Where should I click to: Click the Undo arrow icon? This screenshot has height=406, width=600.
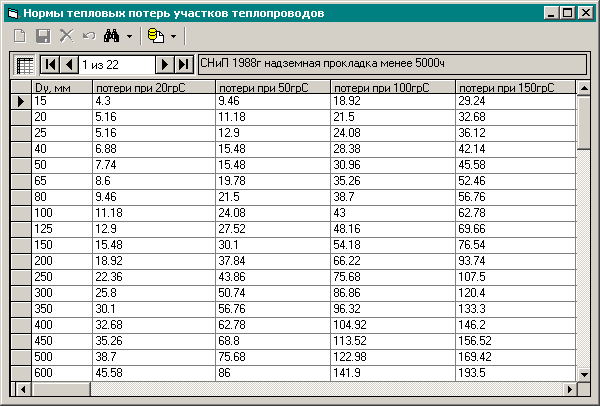pyautogui.click(x=88, y=36)
